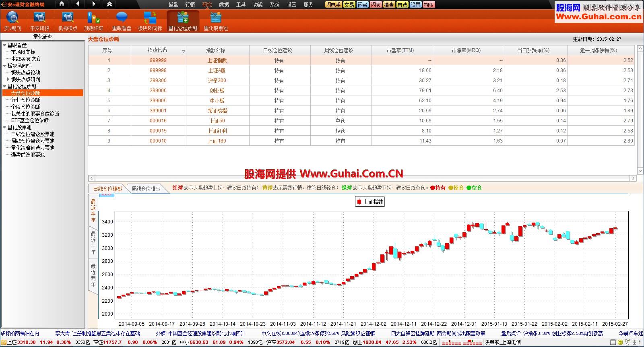Click the back arrow navigation icon

[77, 4]
